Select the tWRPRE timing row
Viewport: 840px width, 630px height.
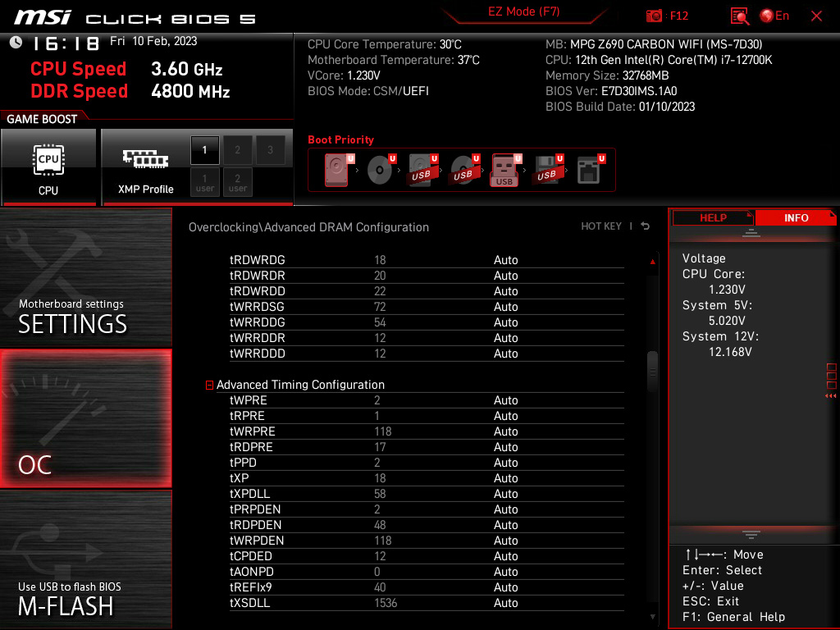coord(427,431)
